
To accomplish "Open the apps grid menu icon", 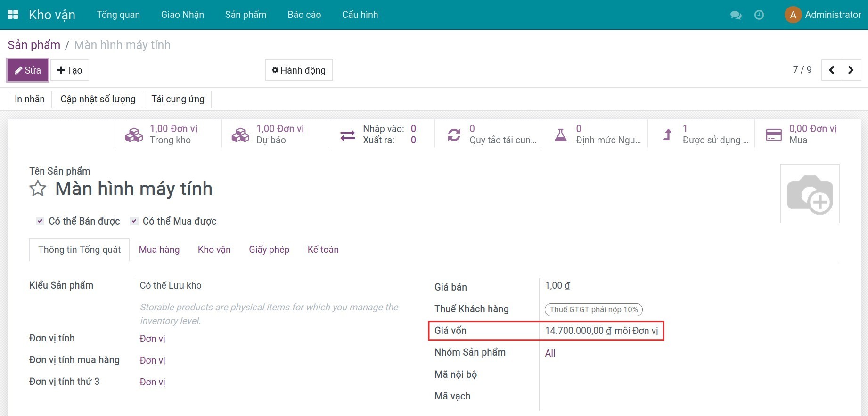I will click(13, 15).
